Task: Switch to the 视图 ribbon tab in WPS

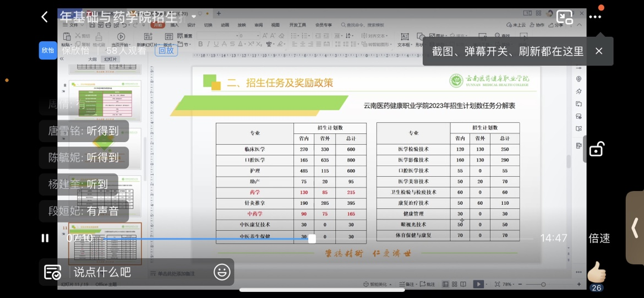Action: 276,25
